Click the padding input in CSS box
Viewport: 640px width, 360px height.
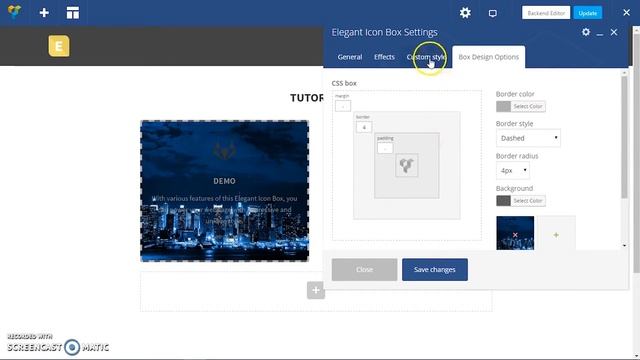(385, 148)
